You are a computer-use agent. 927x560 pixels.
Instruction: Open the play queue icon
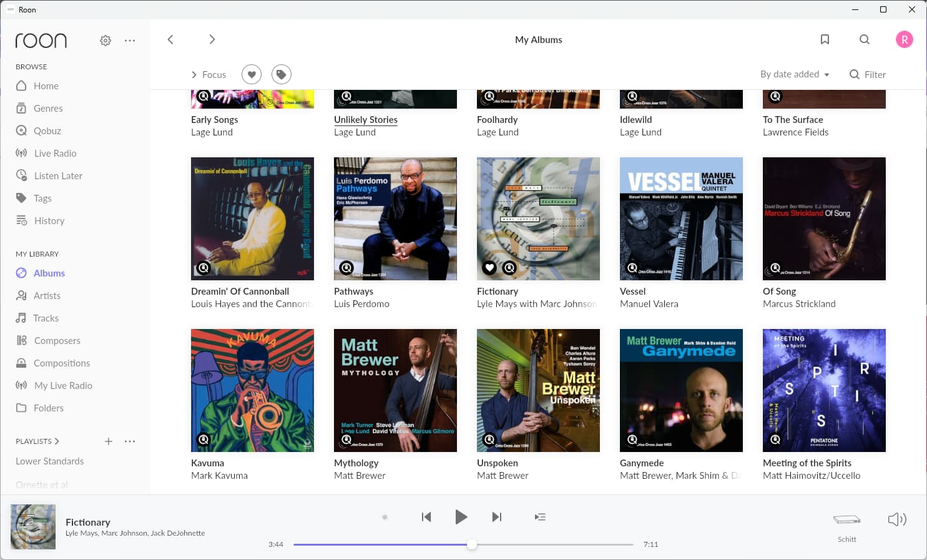(540, 517)
